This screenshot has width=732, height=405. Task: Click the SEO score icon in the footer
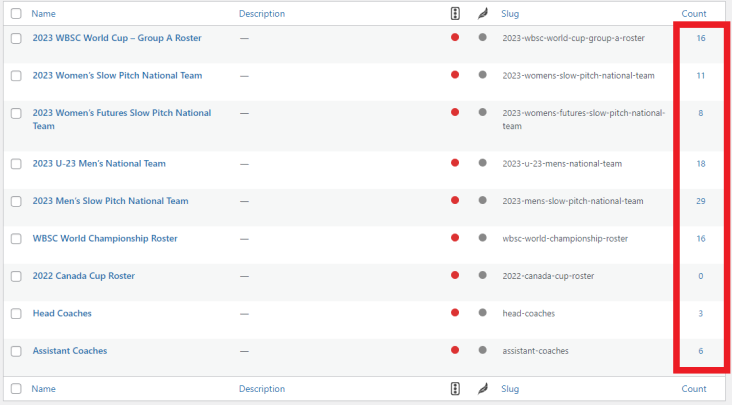(455, 388)
